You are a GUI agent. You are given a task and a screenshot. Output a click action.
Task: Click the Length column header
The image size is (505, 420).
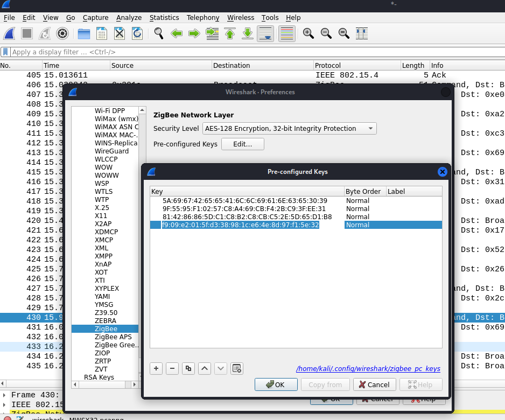tap(415, 65)
